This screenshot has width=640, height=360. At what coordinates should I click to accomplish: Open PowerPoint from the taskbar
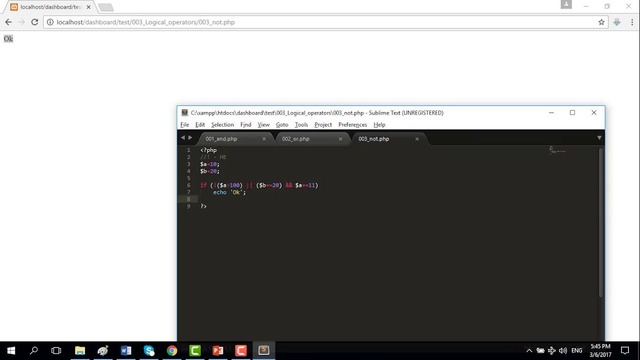coord(218,350)
